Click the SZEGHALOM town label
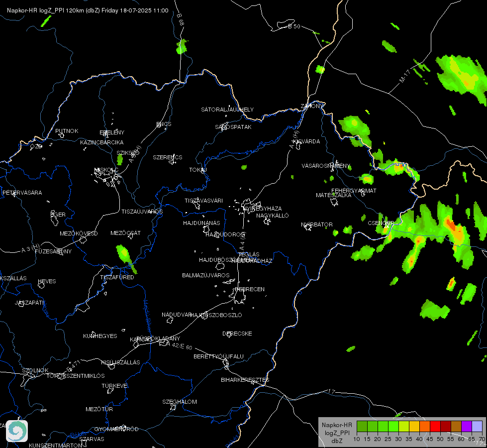 click(x=180, y=402)
